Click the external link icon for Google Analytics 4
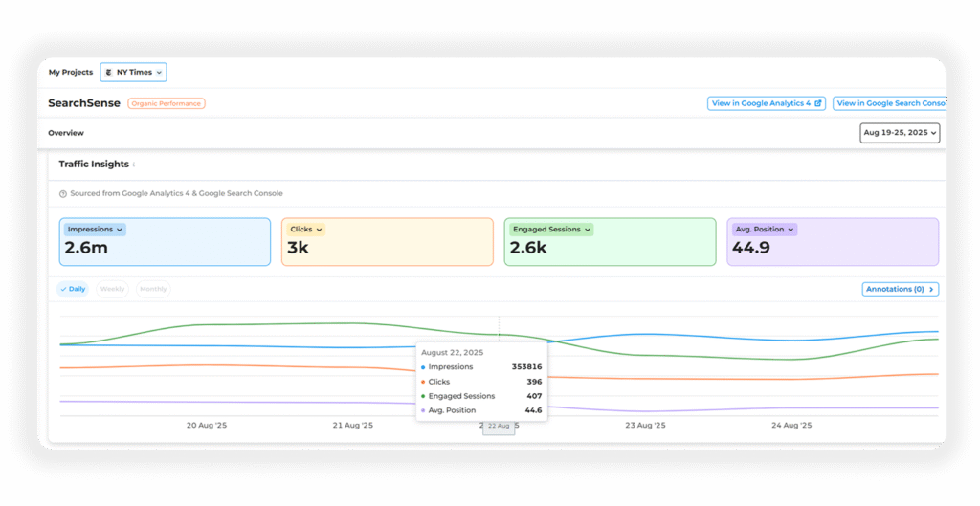This screenshot has height=506, width=980. tap(818, 103)
